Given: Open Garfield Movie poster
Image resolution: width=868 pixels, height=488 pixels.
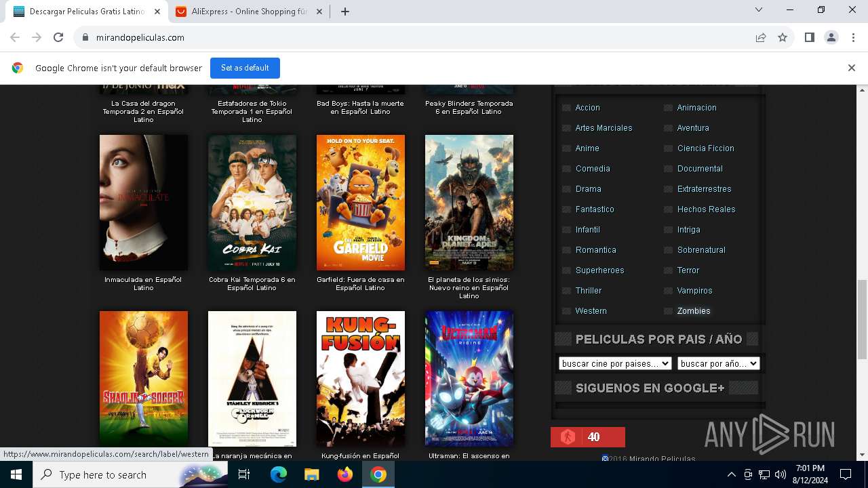Looking at the screenshot, I should tap(361, 203).
